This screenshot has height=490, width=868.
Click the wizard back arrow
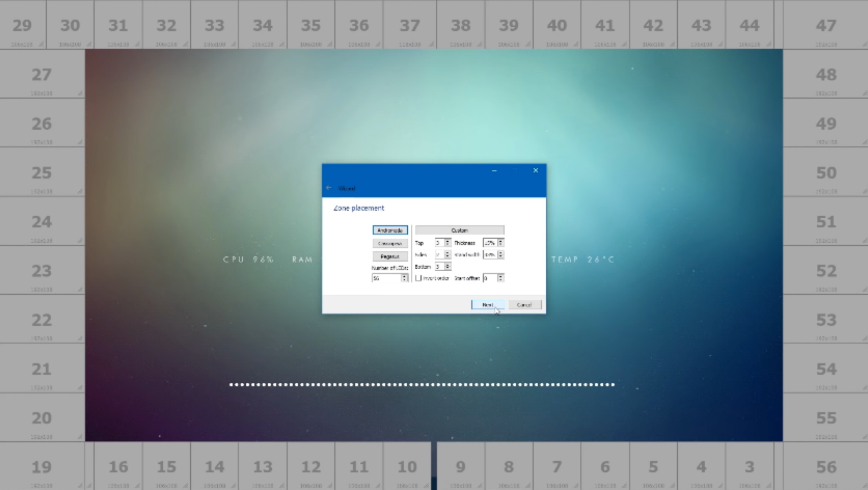[x=328, y=188]
